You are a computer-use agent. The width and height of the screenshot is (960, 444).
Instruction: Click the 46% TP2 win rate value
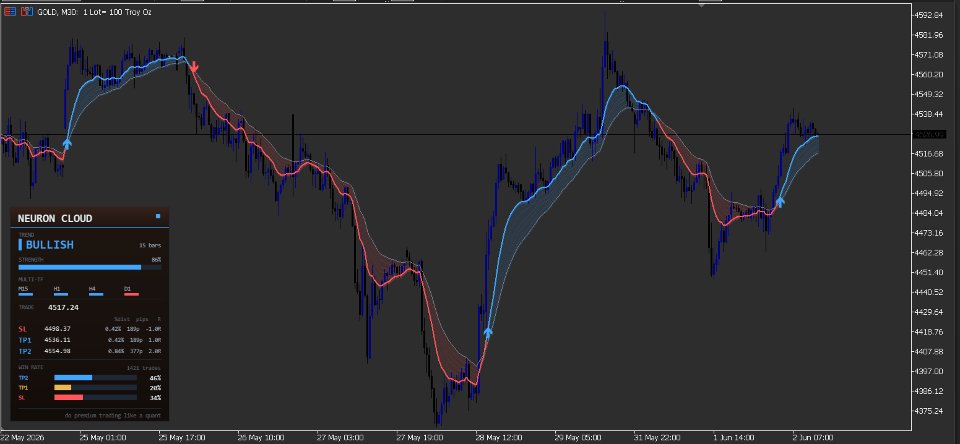coord(156,378)
